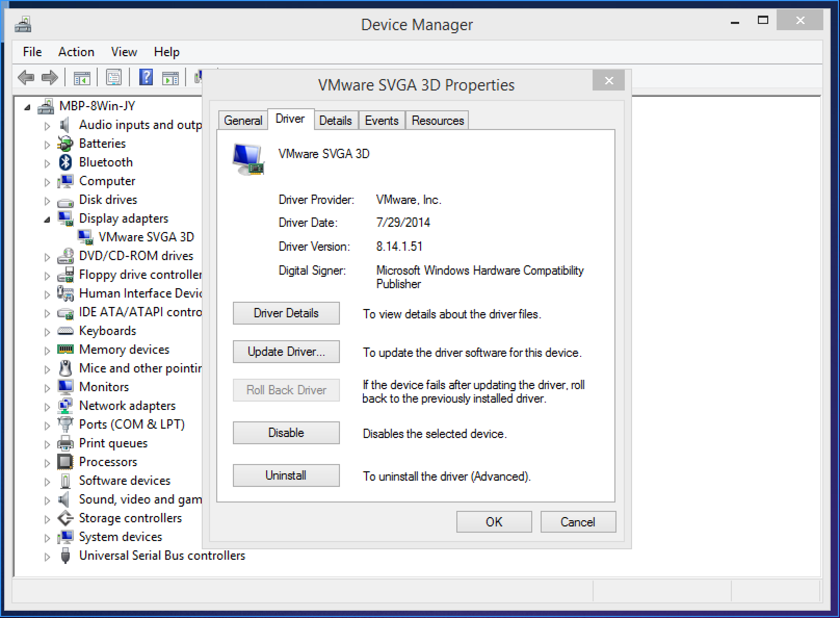Open the Action menu
The height and width of the screenshot is (618, 840).
[76, 52]
